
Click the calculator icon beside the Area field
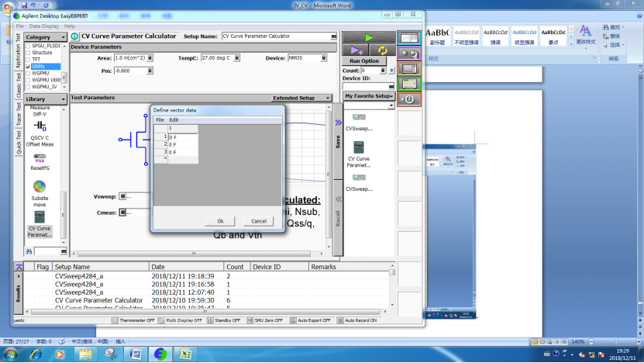coord(150,58)
